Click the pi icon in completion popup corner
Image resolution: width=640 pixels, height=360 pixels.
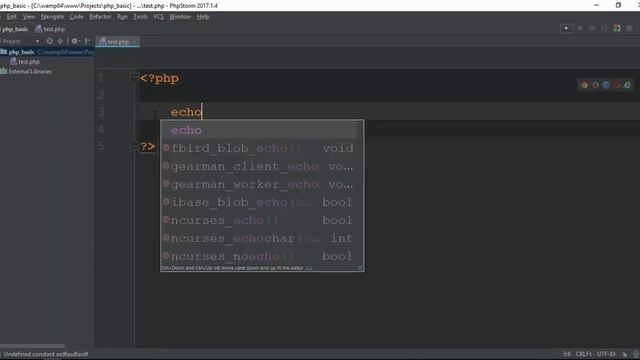point(360,268)
